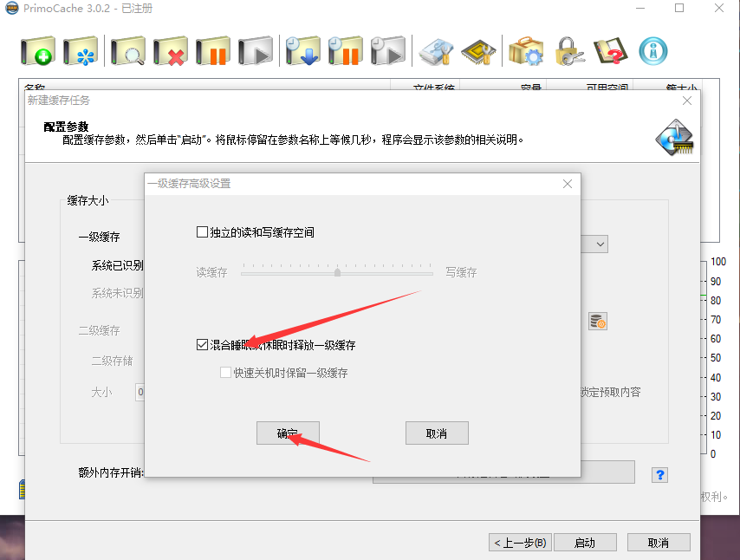Open cache task properties with the magnifier icon
This screenshot has height=560, width=740.
(x=128, y=51)
